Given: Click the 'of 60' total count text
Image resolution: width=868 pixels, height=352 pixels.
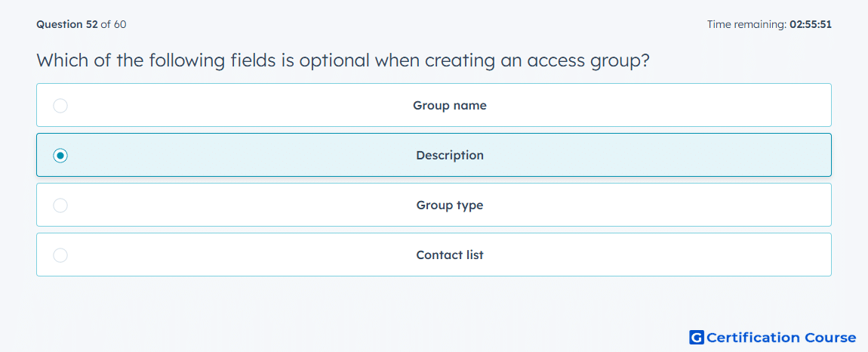Looking at the screenshot, I should click(x=113, y=24).
